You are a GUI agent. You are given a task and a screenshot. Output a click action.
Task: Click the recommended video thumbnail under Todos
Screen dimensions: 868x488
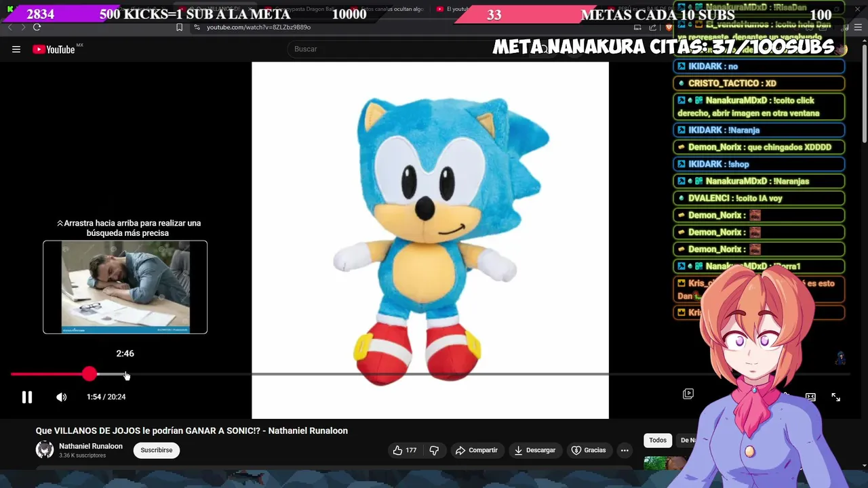[x=663, y=464]
